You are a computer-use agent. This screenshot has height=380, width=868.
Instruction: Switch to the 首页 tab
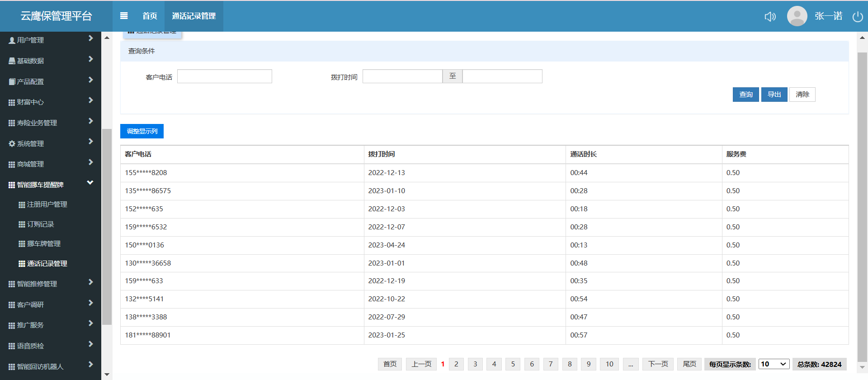coord(150,16)
